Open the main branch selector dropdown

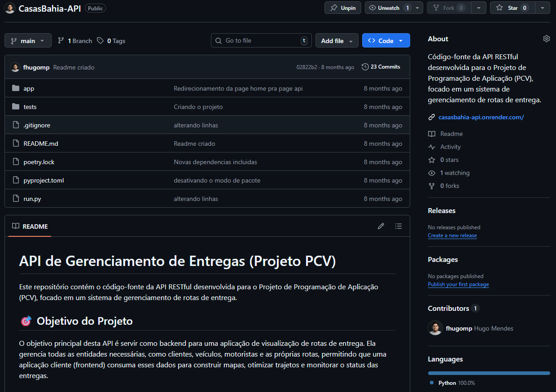pos(28,40)
